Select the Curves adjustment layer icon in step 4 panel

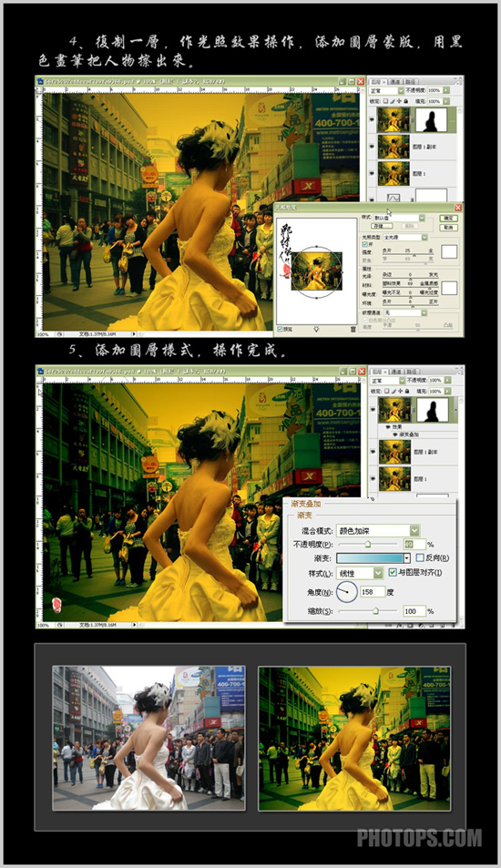click(x=394, y=198)
